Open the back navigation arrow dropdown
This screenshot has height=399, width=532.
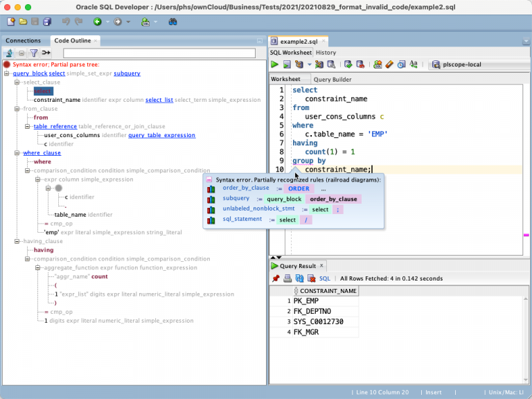pyautogui.click(x=108, y=22)
